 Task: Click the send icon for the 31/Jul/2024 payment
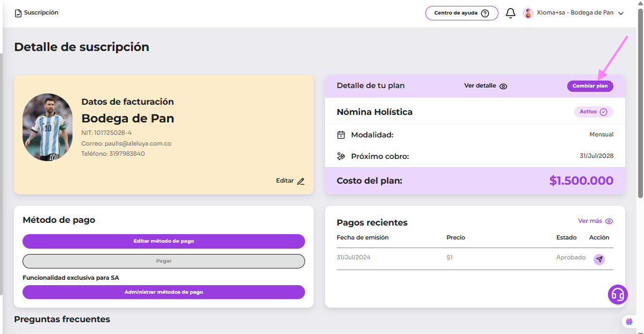[x=599, y=259]
